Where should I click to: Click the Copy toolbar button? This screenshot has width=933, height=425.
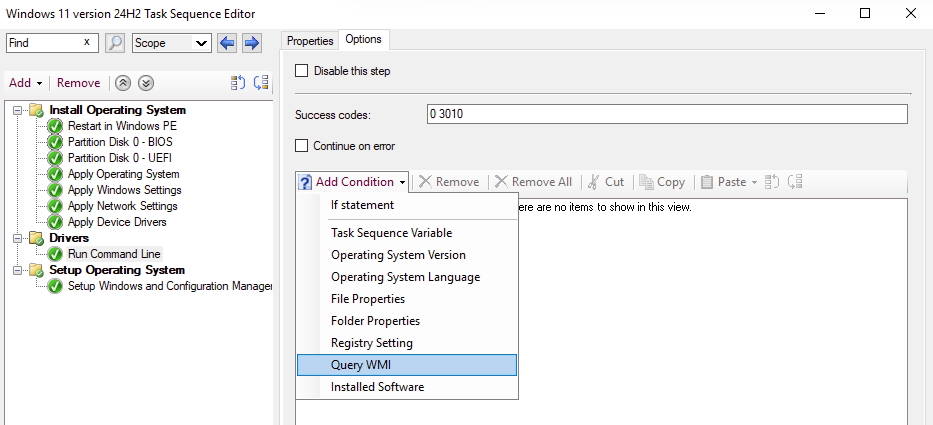[x=662, y=182]
